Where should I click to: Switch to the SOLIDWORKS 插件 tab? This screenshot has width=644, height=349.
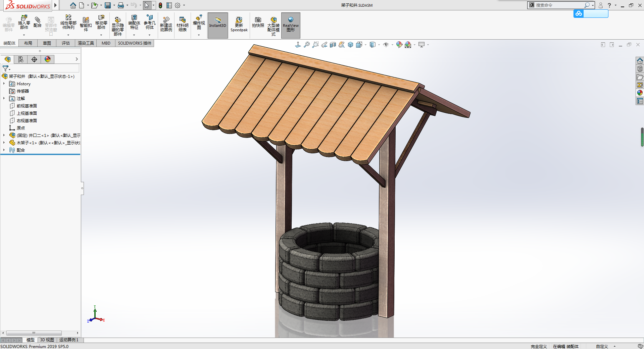135,43
